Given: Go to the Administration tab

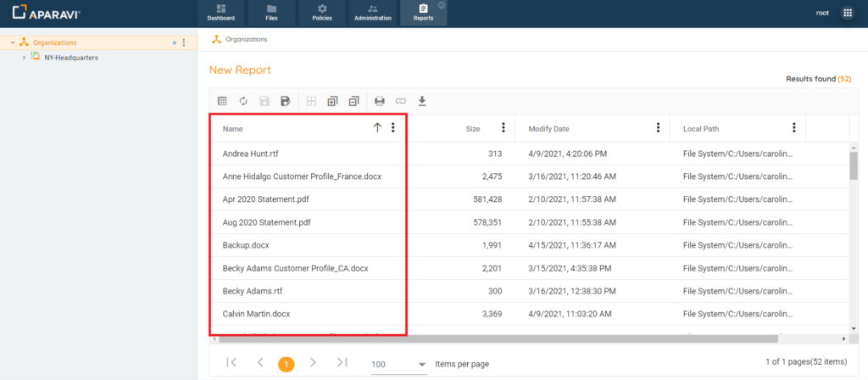Looking at the screenshot, I should point(373,14).
